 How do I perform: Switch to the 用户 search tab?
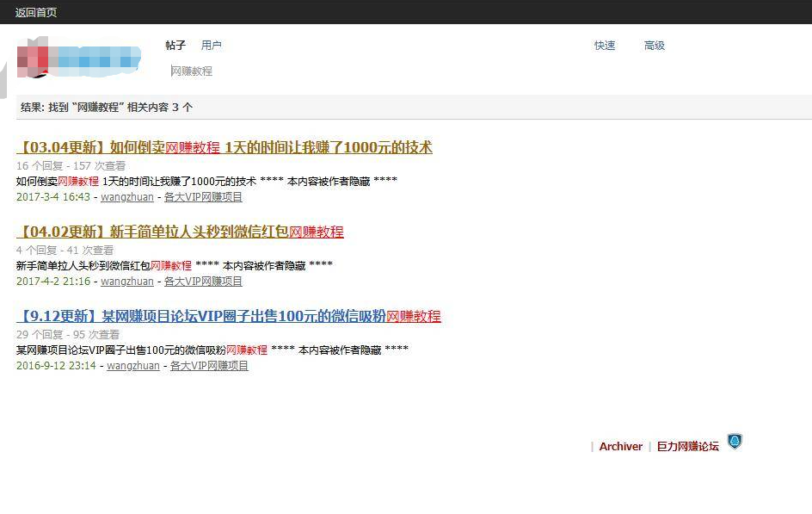[211, 46]
